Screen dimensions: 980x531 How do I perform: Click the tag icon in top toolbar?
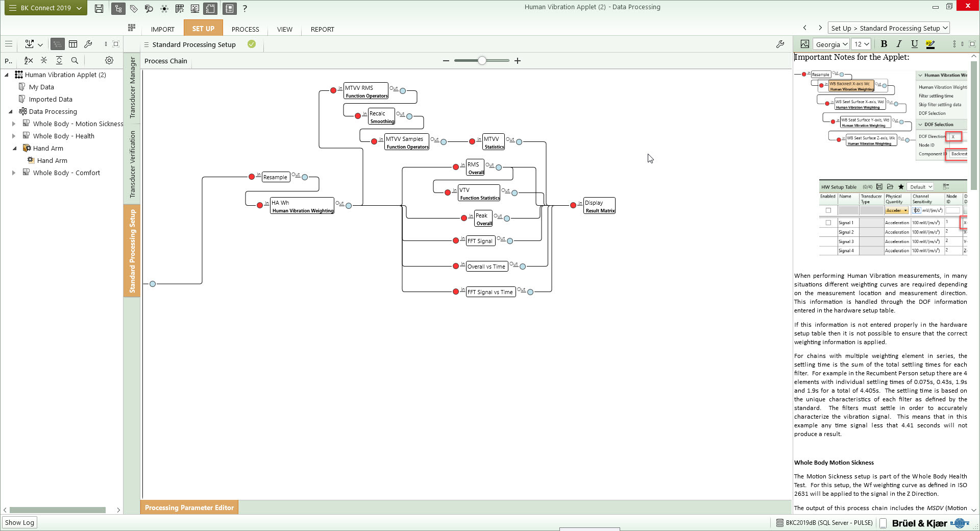[x=134, y=9]
